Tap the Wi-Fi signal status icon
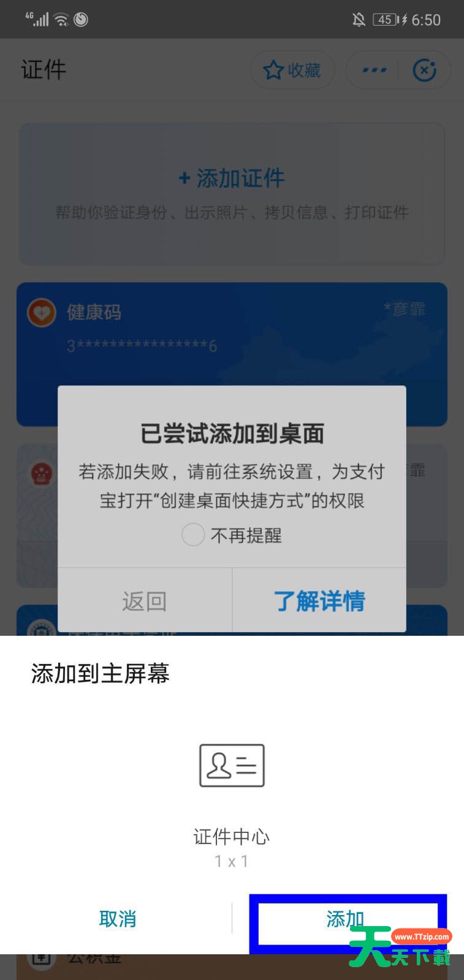 click(61, 20)
